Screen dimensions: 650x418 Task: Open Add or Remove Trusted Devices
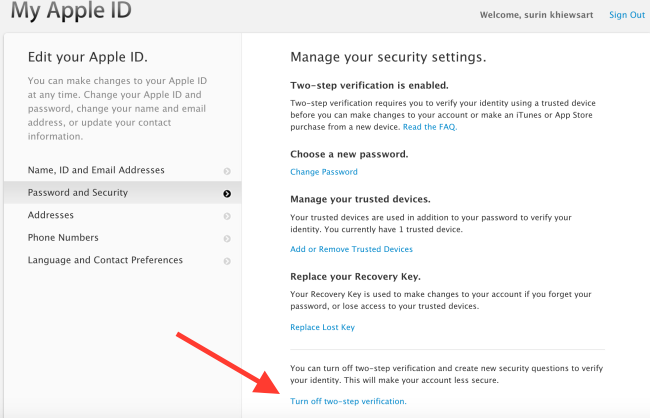tap(352, 249)
